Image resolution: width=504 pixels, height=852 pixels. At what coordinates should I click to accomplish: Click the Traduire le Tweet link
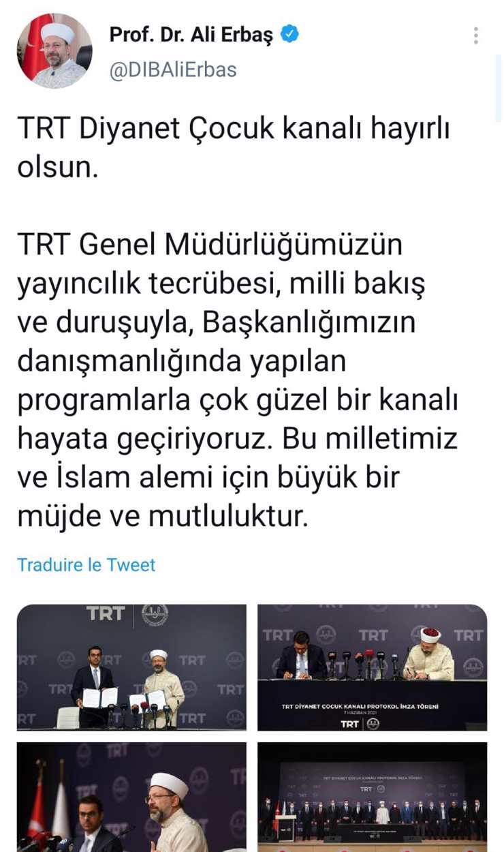[x=86, y=564]
